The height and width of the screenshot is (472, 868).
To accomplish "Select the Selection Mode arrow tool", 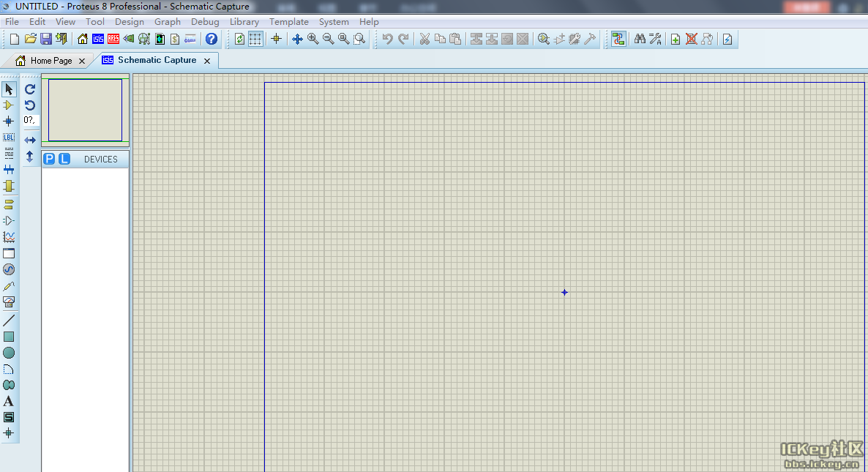I will click(x=9, y=89).
